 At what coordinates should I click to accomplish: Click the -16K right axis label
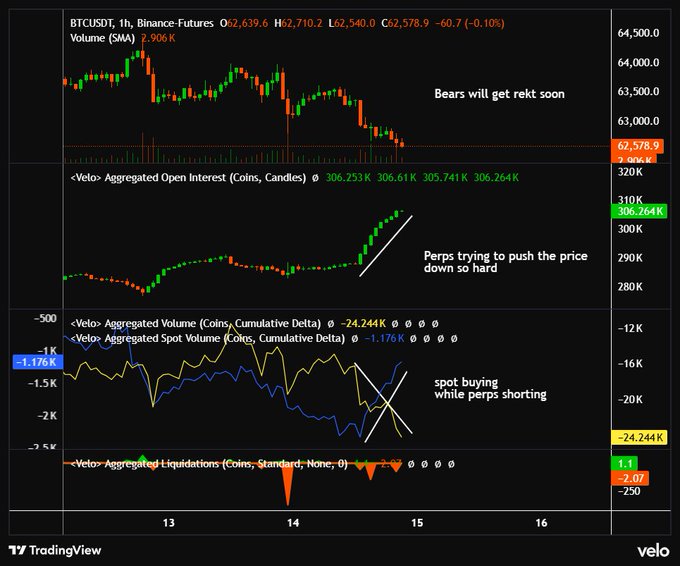click(x=630, y=363)
